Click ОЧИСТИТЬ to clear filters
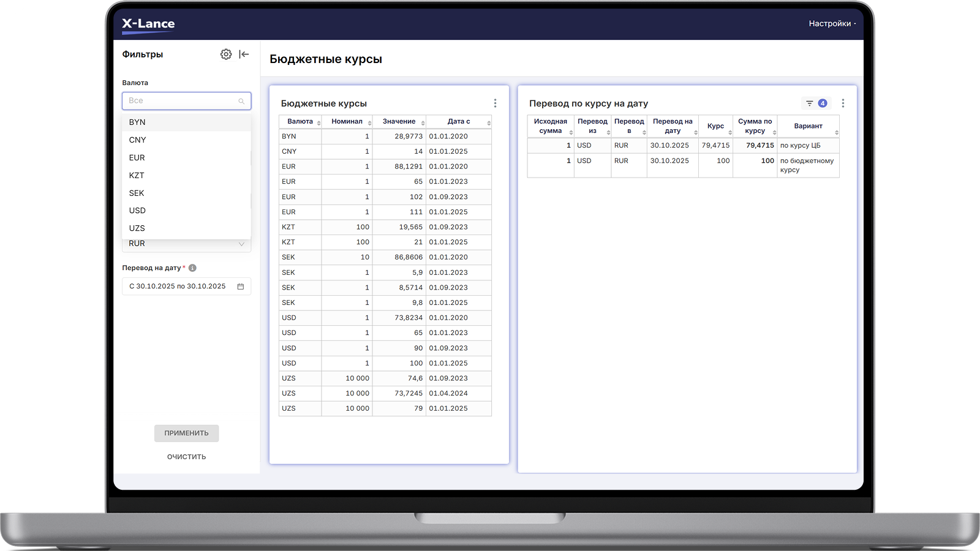This screenshot has width=980, height=551. tap(186, 457)
